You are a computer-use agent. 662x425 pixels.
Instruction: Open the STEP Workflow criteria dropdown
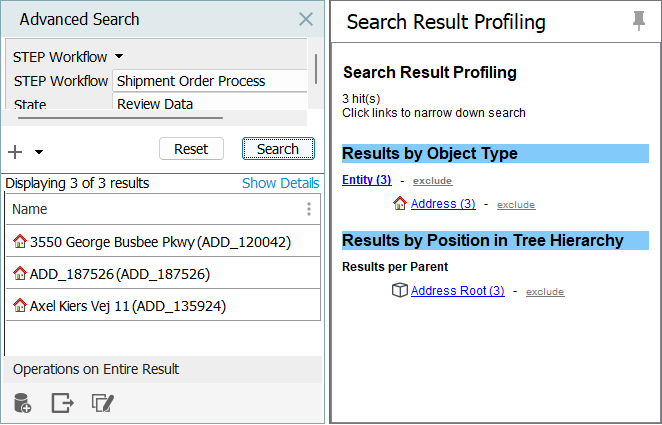(119, 57)
